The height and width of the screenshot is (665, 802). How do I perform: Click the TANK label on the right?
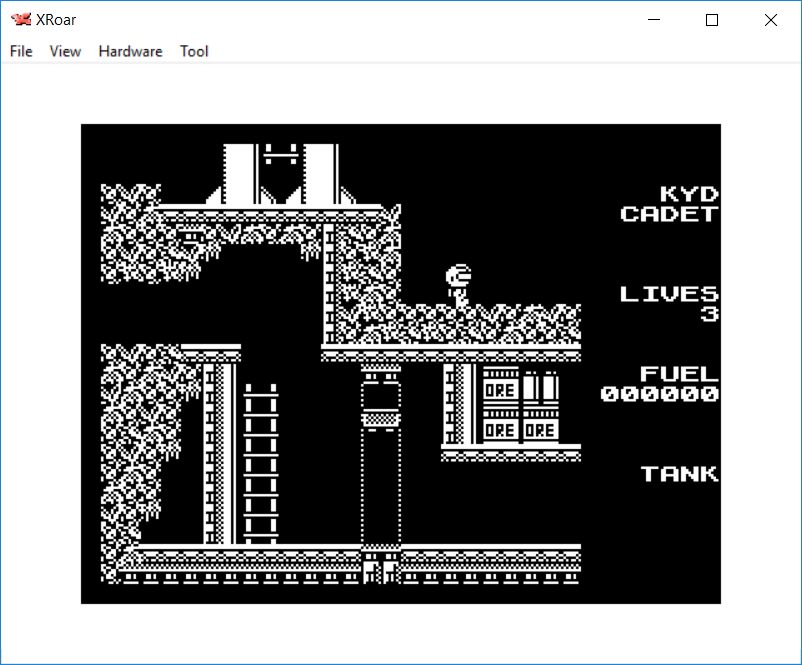680,474
